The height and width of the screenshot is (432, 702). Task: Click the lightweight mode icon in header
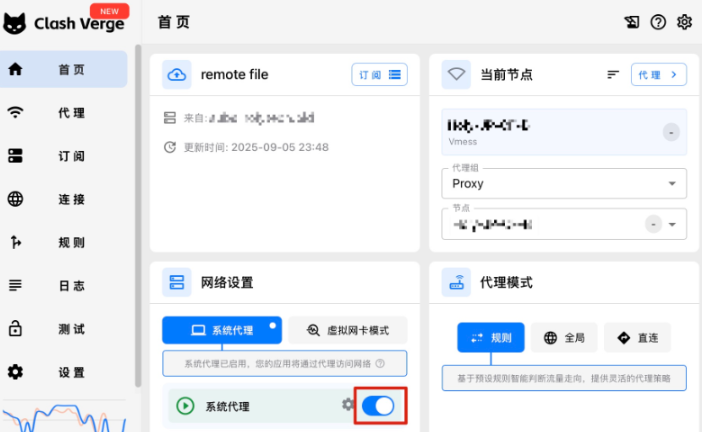pyautogui.click(x=631, y=22)
